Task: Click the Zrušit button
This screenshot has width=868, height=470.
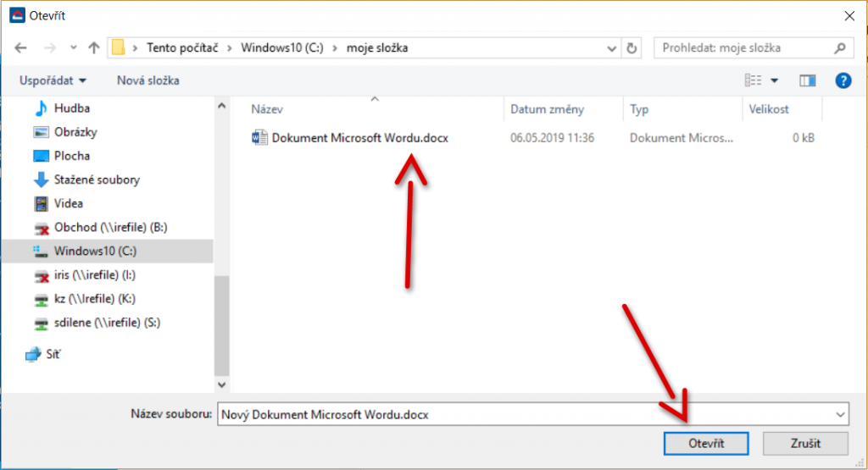Action: click(805, 444)
